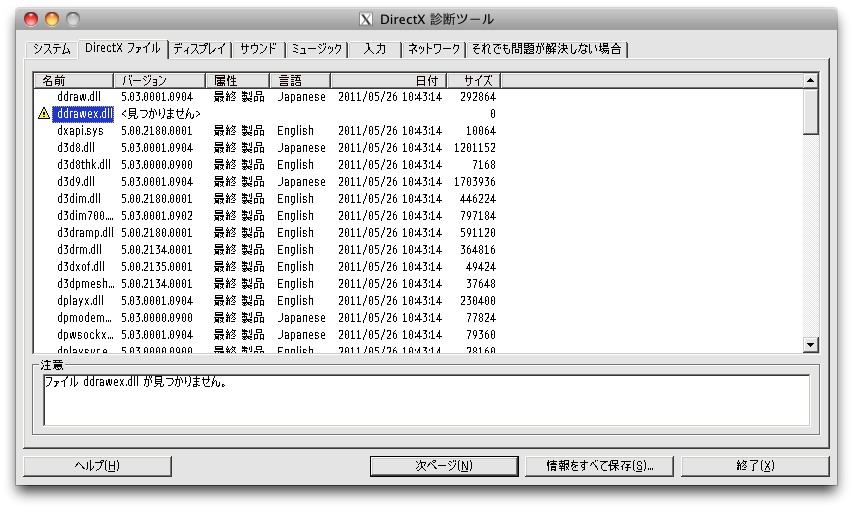Open the ミュージック tab

[x=317, y=49]
